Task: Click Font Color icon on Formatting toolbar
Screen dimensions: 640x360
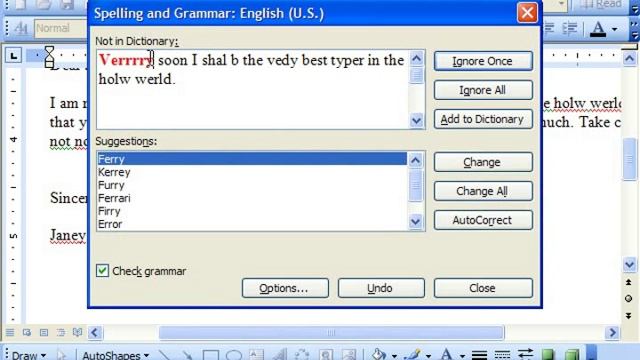Action: [x=598, y=29]
